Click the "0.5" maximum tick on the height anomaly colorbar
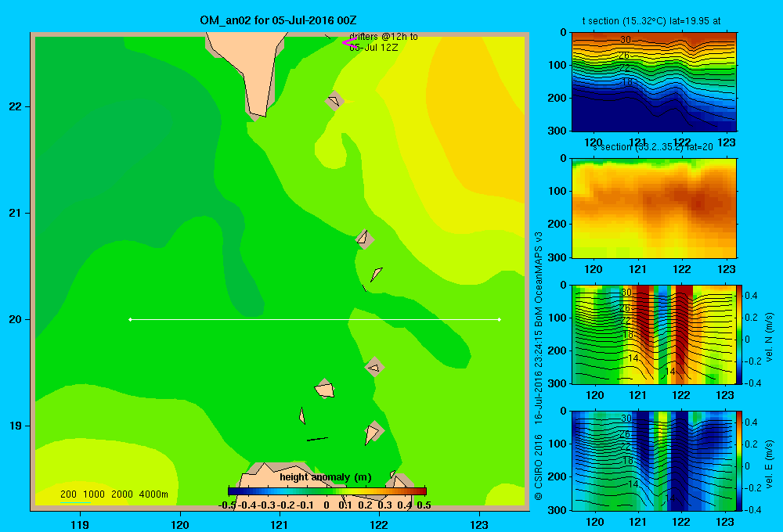Viewport: 783px width, 532px height. pyautogui.click(x=424, y=505)
